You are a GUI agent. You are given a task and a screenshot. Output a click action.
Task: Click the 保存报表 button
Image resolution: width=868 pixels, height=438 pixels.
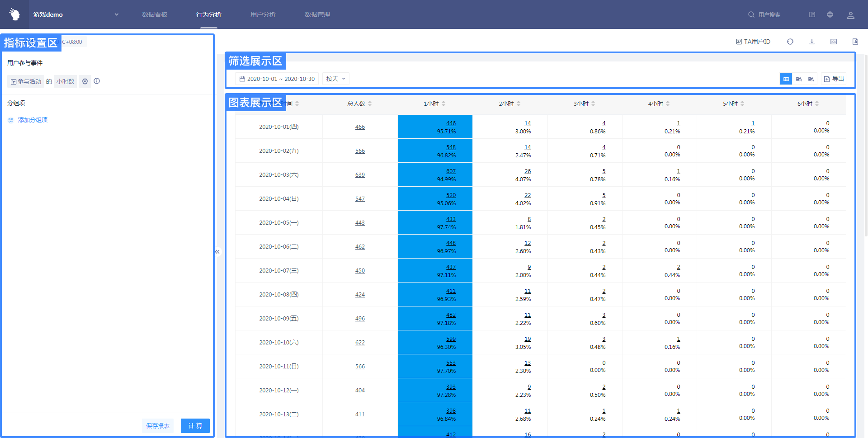[x=158, y=426]
